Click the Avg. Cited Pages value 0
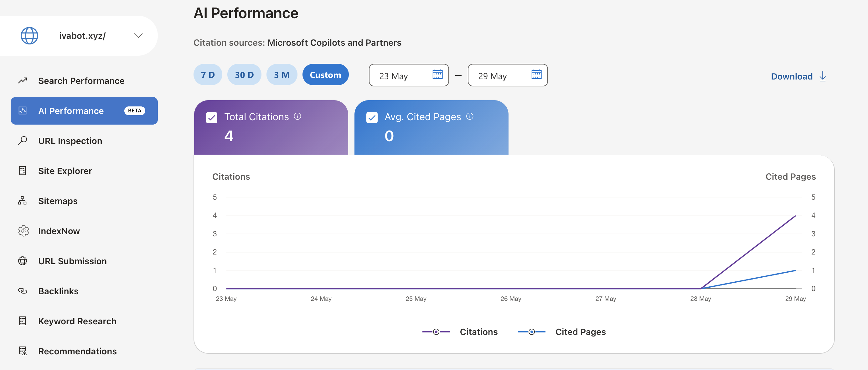The height and width of the screenshot is (370, 868). [389, 136]
